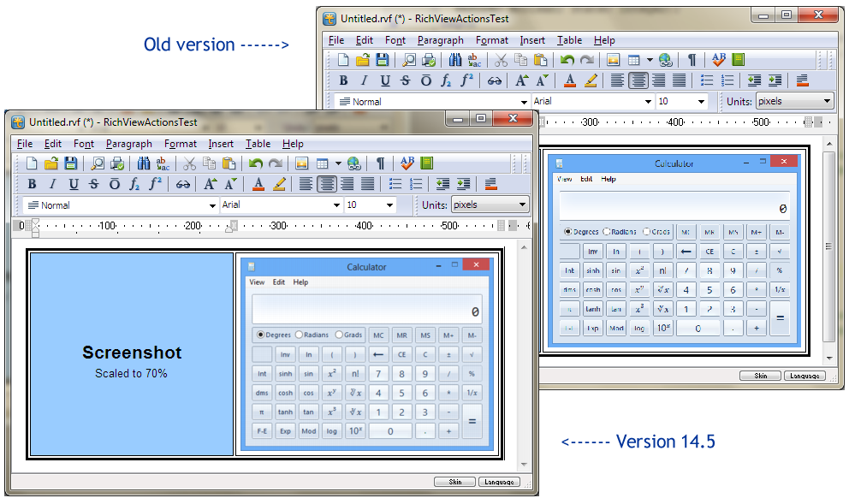Click the bullet list icon in the front window
Viewport: 849px width, 504px height.
coord(395,184)
